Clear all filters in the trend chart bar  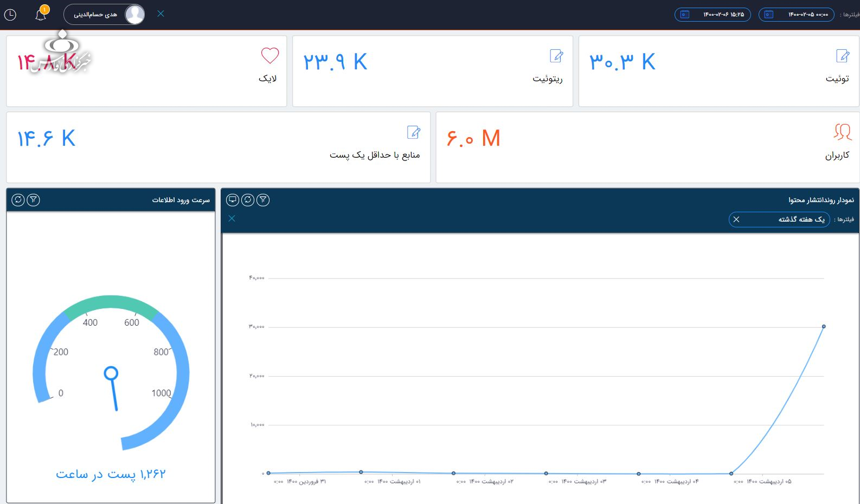[232, 218]
